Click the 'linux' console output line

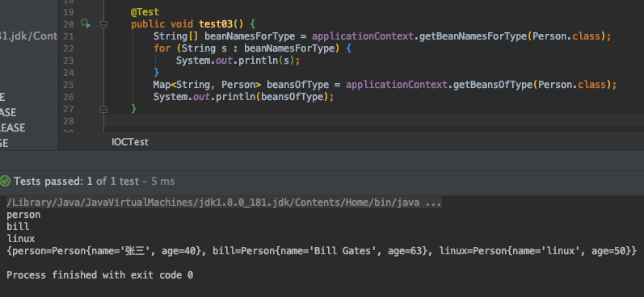tap(20, 239)
